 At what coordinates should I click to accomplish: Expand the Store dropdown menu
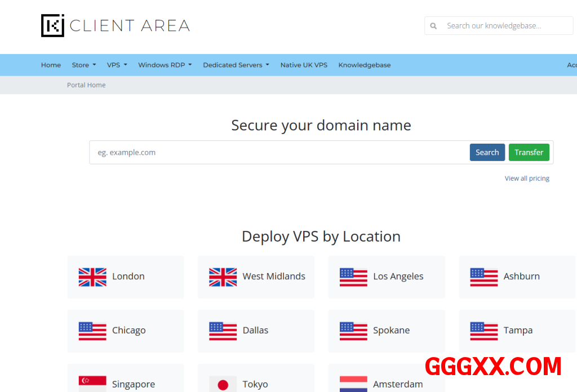pos(83,65)
